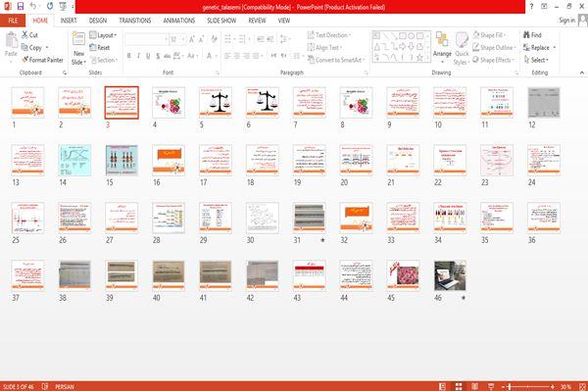Open the INSERT ribbon tab
Image resolution: width=588 pixels, height=391 pixels.
pos(69,21)
